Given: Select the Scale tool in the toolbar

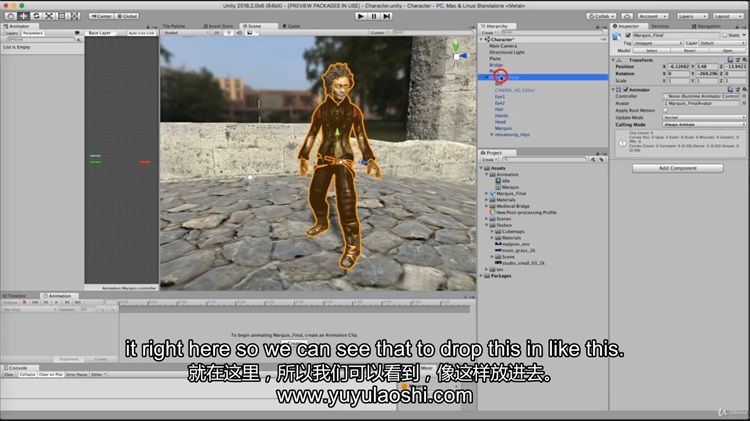Looking at the screenshot, I should 49,16.
